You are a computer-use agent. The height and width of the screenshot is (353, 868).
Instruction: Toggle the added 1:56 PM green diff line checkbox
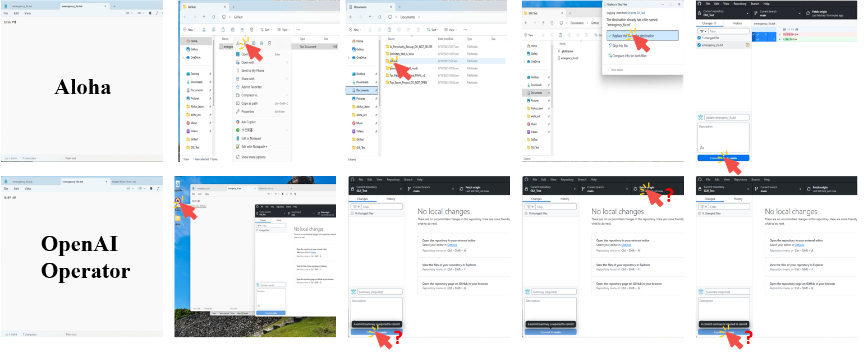(757, 39)
